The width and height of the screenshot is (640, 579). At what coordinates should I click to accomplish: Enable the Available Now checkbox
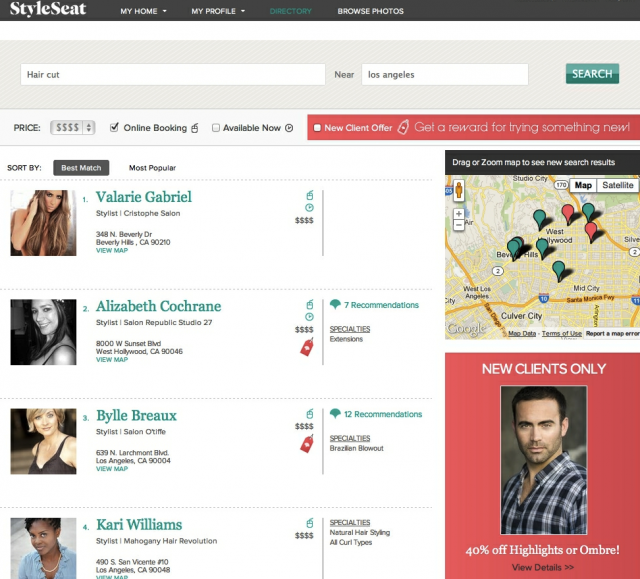216,128
